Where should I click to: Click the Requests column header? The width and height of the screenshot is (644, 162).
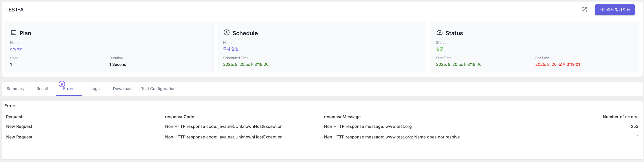(15, 117)
